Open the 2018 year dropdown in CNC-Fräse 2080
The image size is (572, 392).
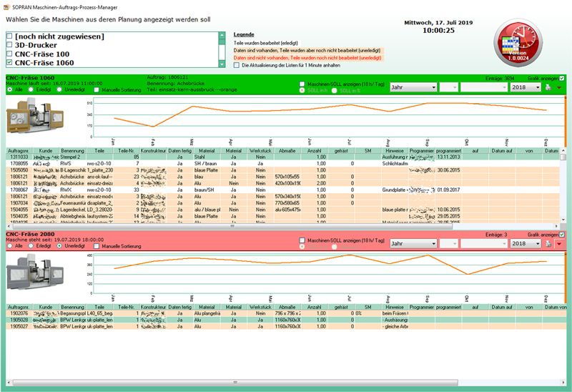click(526, 243)
